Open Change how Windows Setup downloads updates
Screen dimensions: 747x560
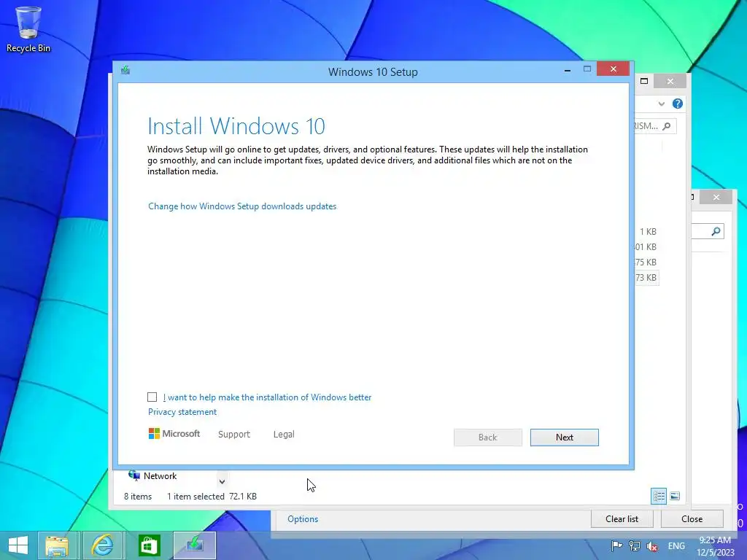[242, 206]
